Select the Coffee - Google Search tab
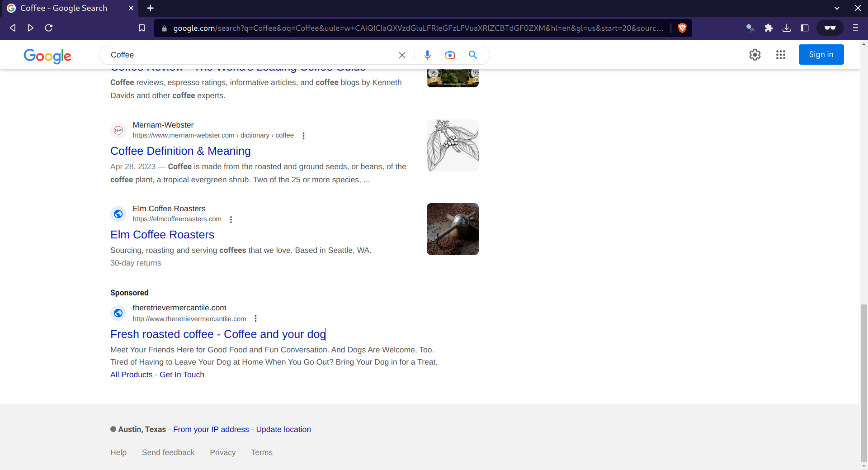Viewport: 868px width, 470px height. (63, 8)
